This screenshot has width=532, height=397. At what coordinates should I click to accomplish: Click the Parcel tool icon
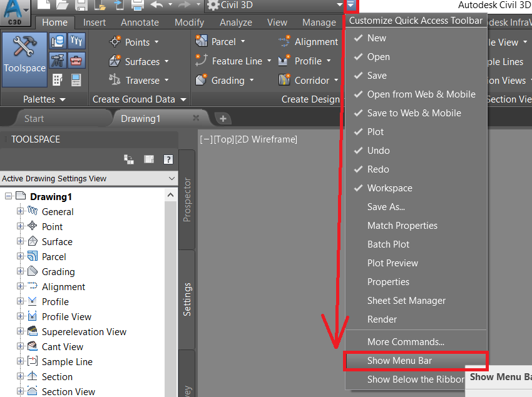point(201,41)
